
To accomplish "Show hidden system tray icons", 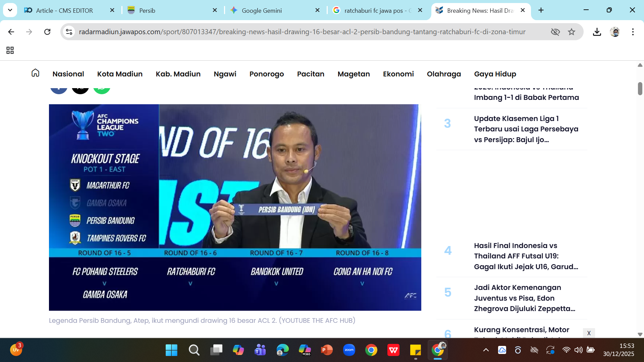I will point(486,350).
